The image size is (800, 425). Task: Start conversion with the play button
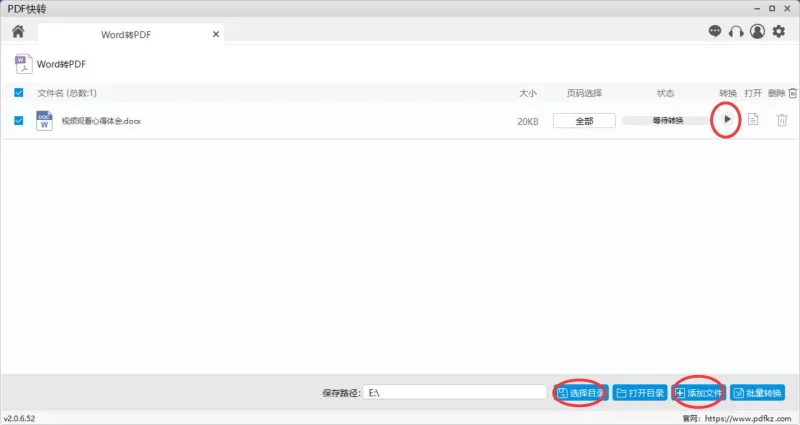(727, 119)
